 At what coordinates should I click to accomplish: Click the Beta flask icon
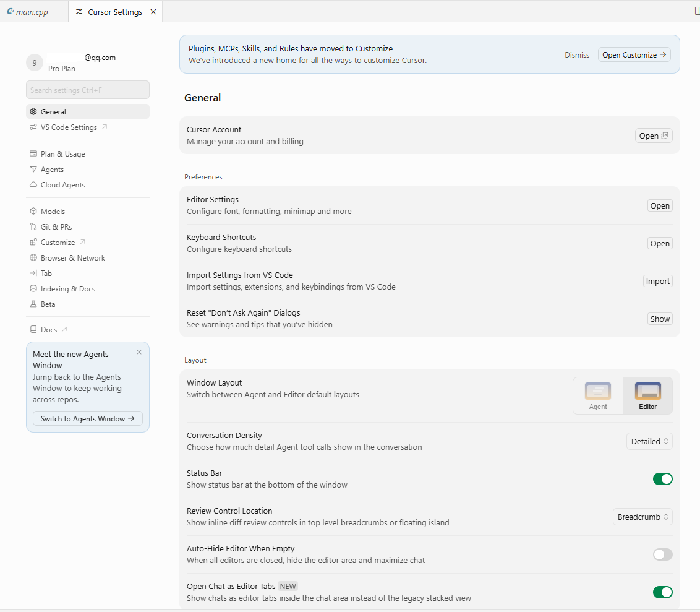(33, 304)
